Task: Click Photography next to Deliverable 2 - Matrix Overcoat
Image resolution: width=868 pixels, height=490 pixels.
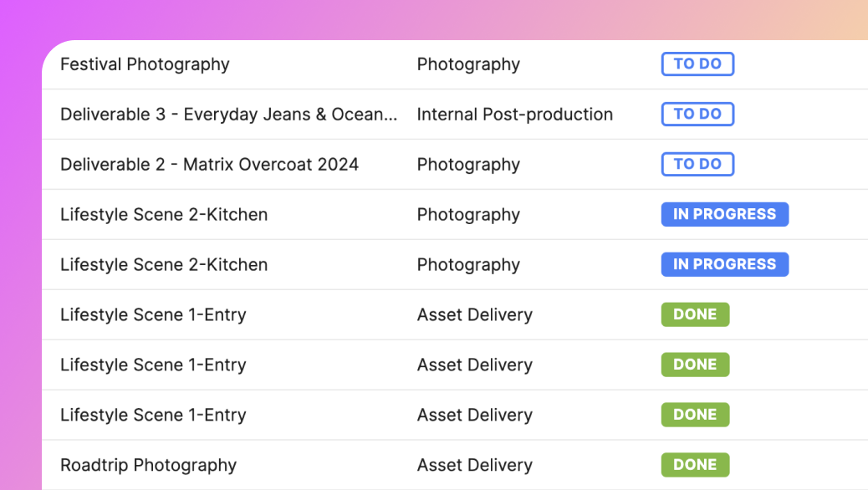Action: 468,164
